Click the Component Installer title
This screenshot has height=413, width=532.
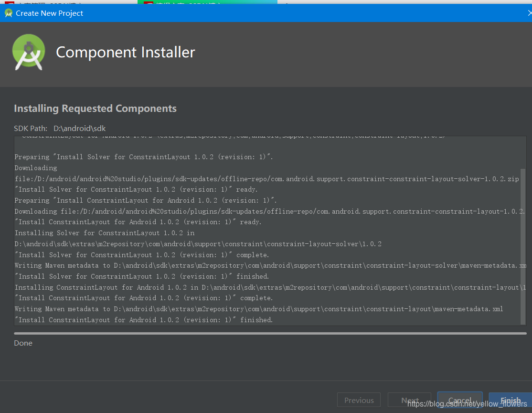click(x=126, y=52)
